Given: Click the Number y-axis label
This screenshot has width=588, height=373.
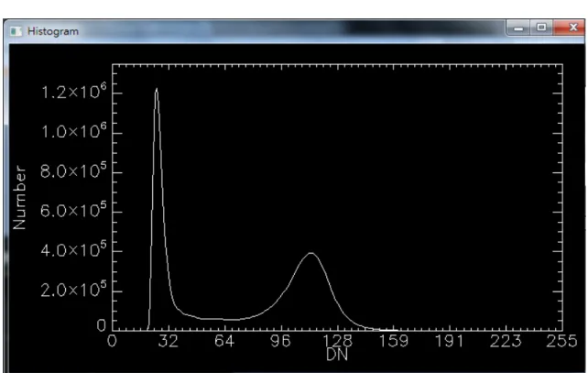Looking at the screenshot, I should (x=19, y=198).
